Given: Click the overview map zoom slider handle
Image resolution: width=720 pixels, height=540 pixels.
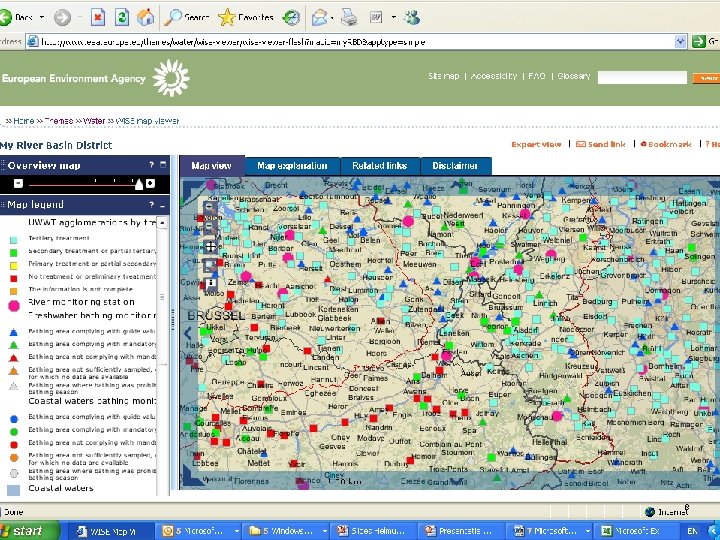Looking at the screenshot, I should 139,184.
